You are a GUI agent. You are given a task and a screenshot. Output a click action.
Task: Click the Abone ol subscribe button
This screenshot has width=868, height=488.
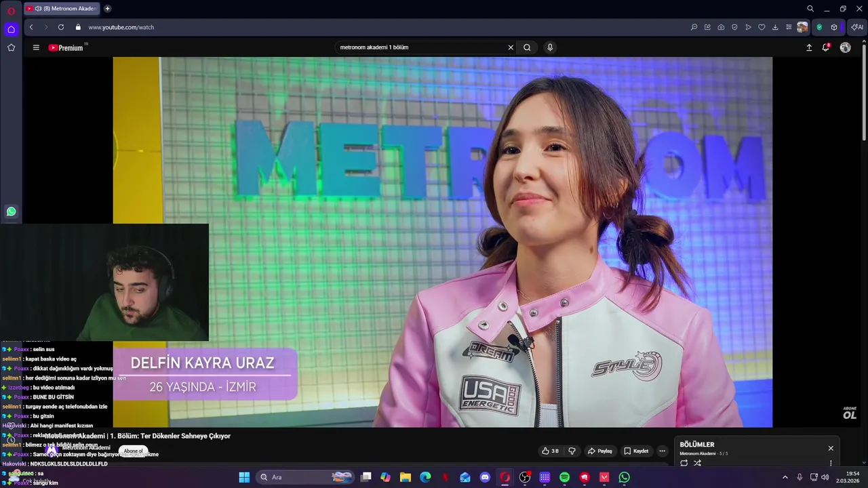pos(133,451)
